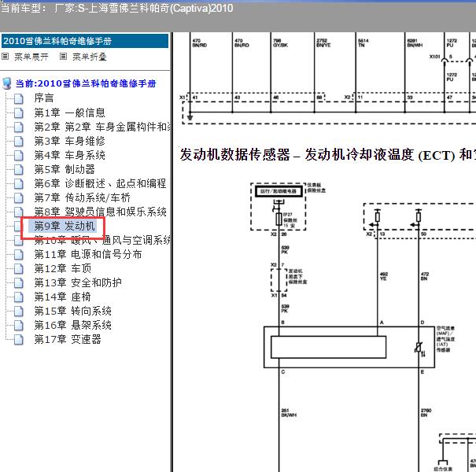Click the page icon next to 序言
476x472 pixels.
(19, 98)
